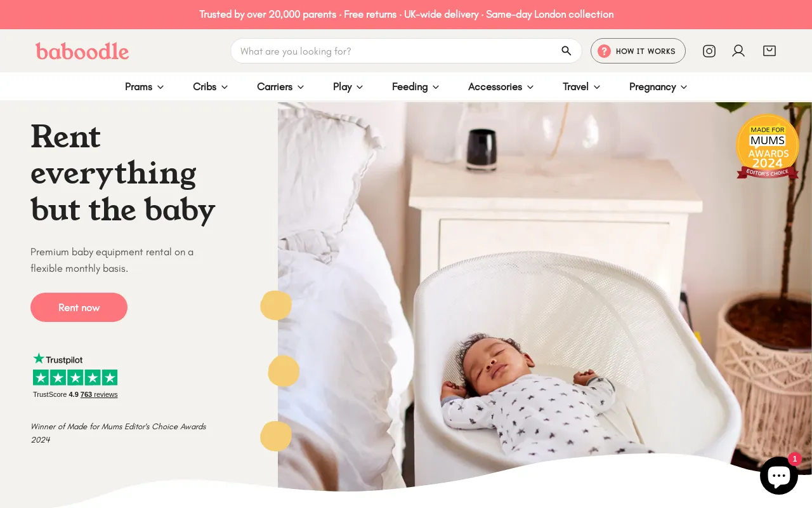Viewport: 812px width, 508px height.
Task: Open the Feeding navigation menu
Action: [x=416, y=86]
